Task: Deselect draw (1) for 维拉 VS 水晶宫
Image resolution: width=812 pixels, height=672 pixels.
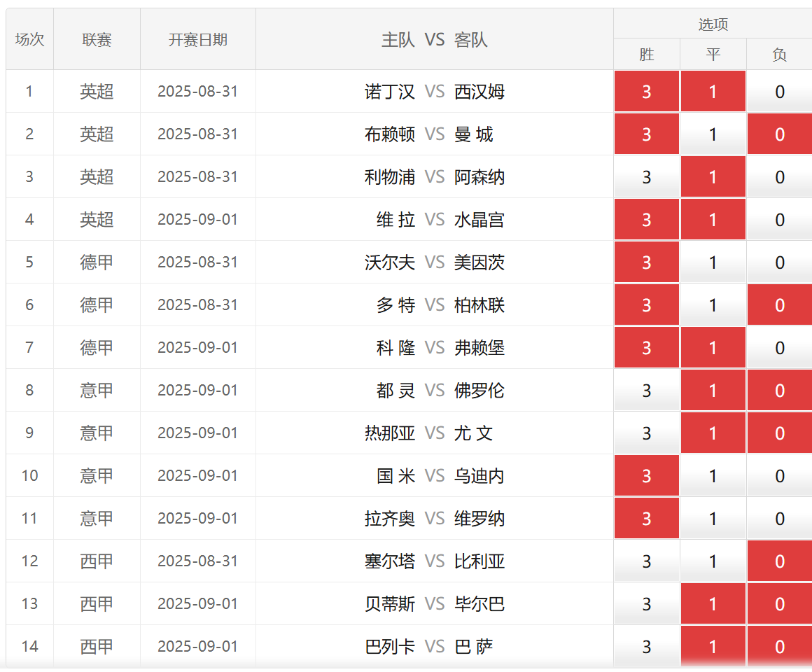Action: coord(713,220)
